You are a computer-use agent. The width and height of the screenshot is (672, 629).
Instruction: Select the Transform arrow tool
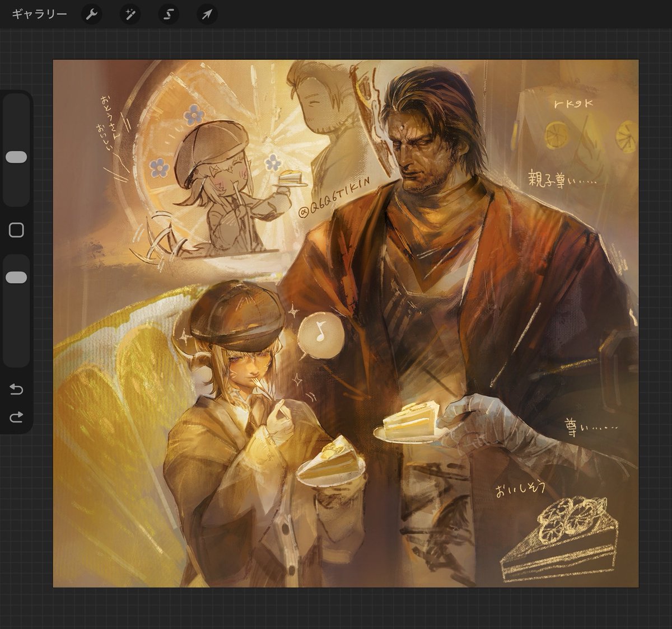tap(207, 15)
